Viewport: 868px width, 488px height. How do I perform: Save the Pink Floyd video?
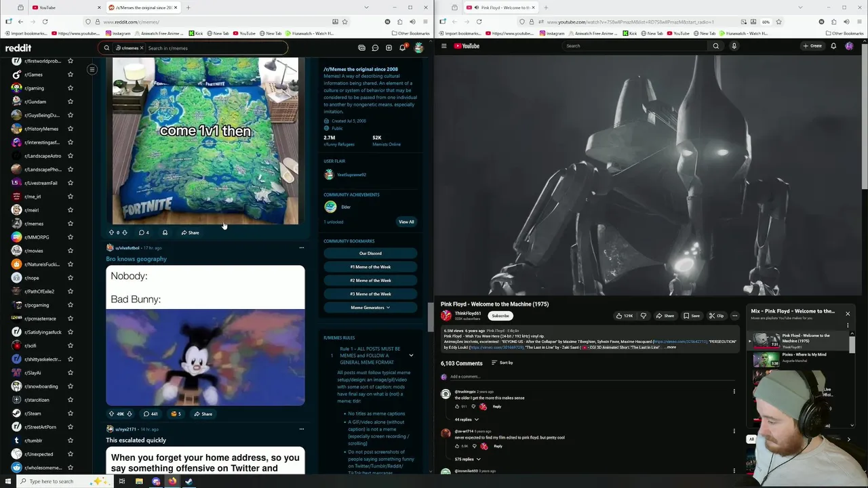[692, 316]
